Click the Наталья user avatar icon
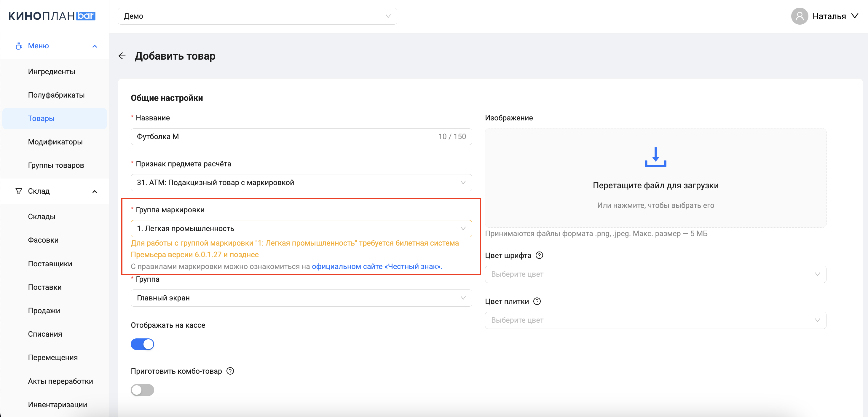This screenshot has height=417, width=868. (x=799, y=16)
